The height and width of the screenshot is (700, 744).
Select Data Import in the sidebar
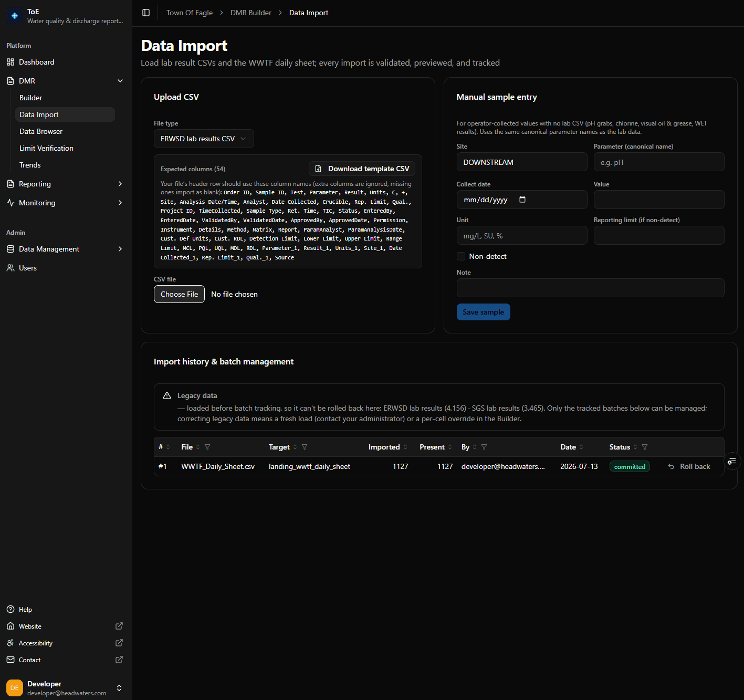65,114
